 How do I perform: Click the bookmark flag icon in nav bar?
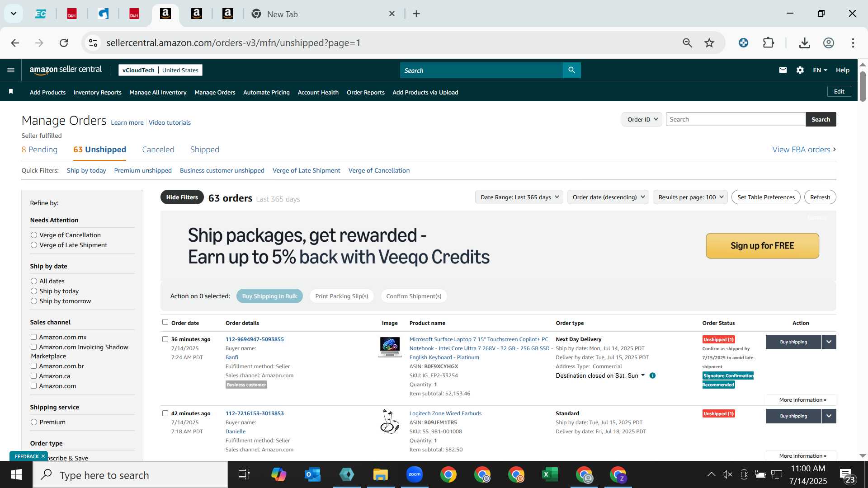coord(11,92)
